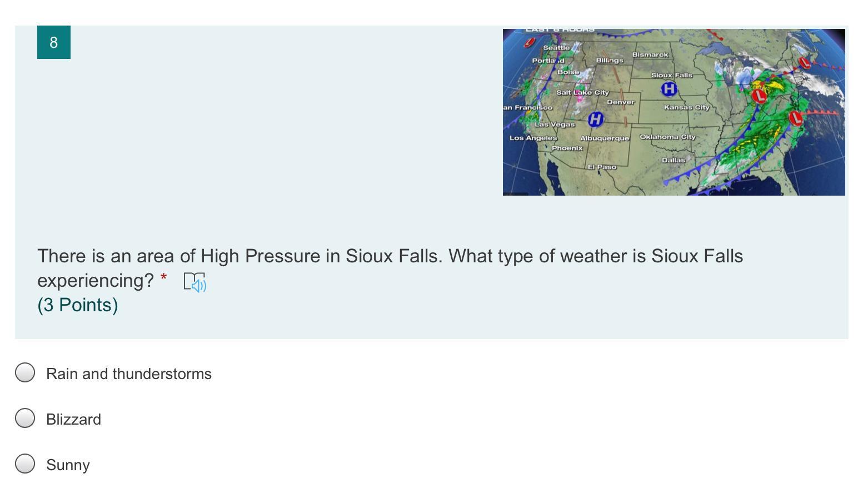The height and width of the screenshot is (503, 868).
Task: Click the red L symbol with orange front trailing east
Action: click(x=796, y=118)
